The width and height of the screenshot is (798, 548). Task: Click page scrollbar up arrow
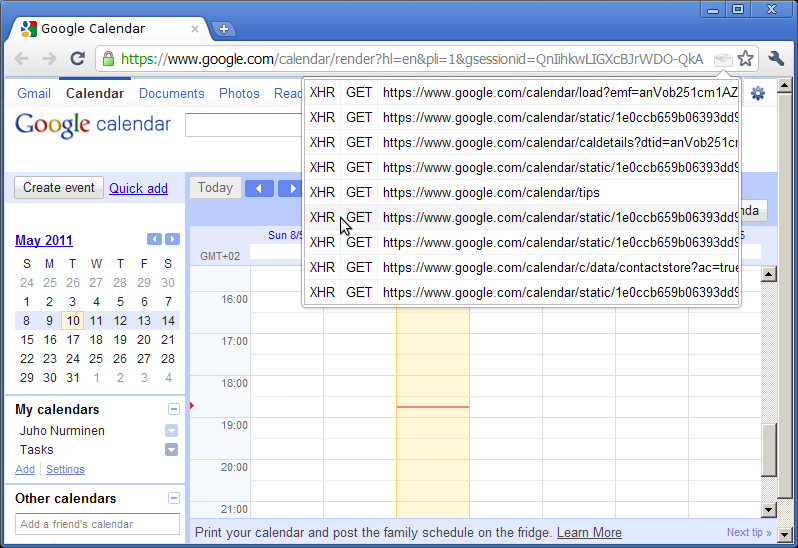[x=784, y=85]
